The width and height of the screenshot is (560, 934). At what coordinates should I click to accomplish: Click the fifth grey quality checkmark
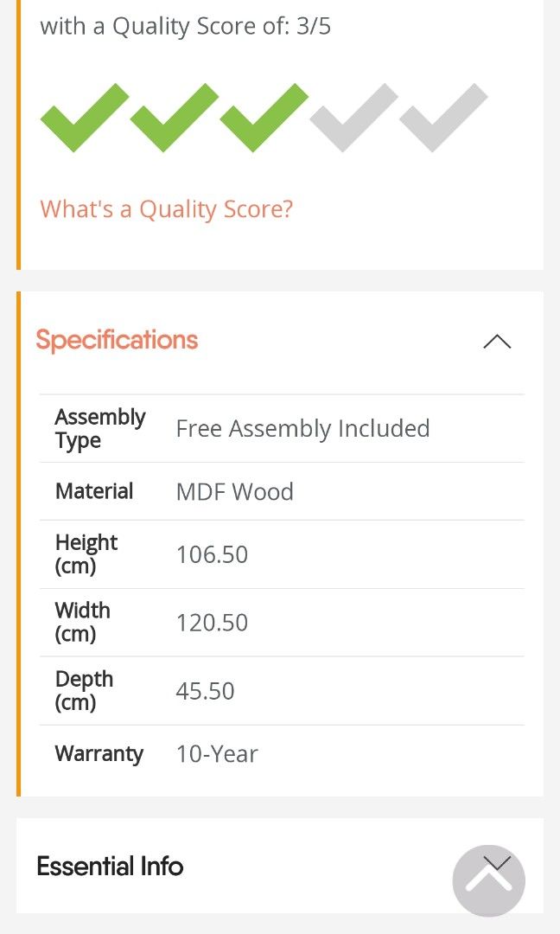tap(443, 118)
